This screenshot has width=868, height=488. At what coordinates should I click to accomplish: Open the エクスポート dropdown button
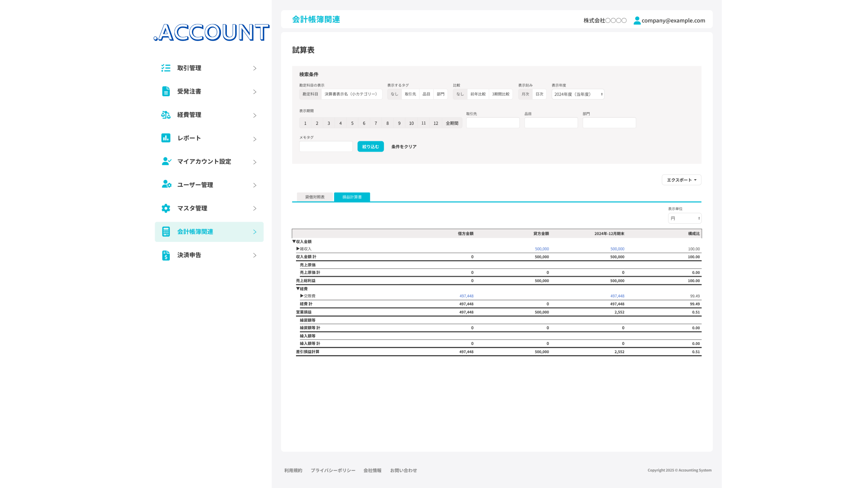(x=681, y=180)
